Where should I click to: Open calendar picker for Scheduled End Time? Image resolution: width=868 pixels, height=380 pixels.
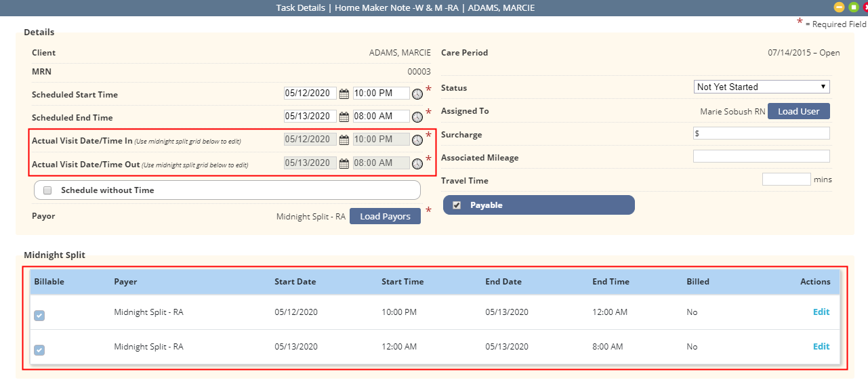pyautogui.click(x=344, y=117)
